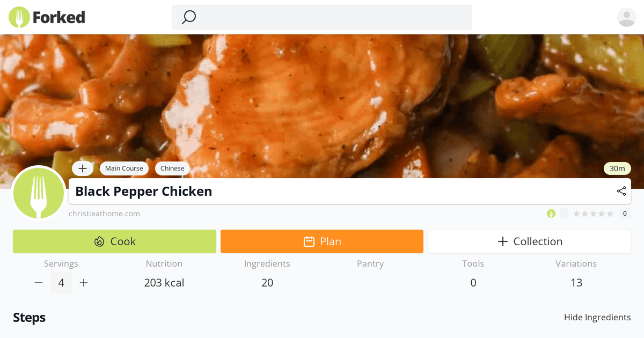This screenshot has width=644, height=338.
Task: Select the Main Course category tag
Action: tap(124, 168)
